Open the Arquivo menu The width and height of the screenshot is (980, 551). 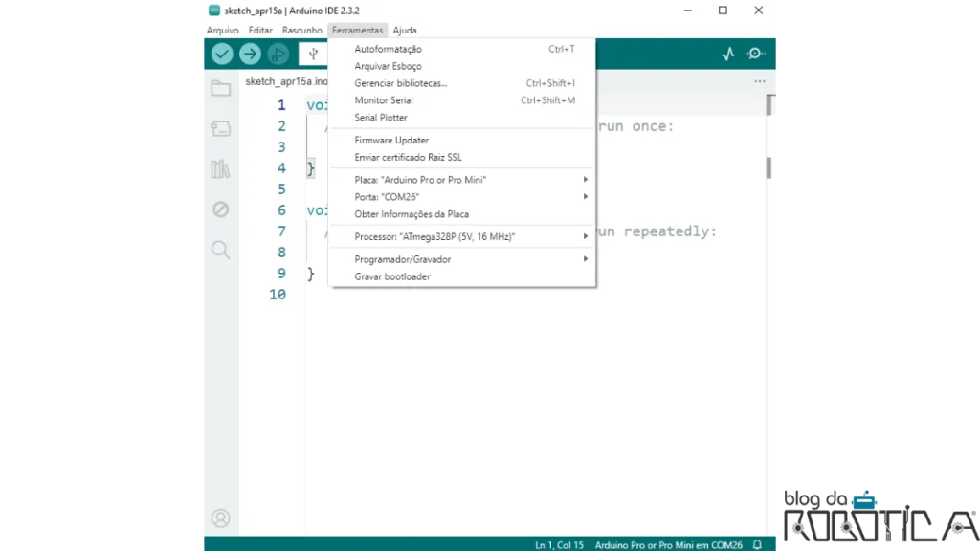pos(222,30)
